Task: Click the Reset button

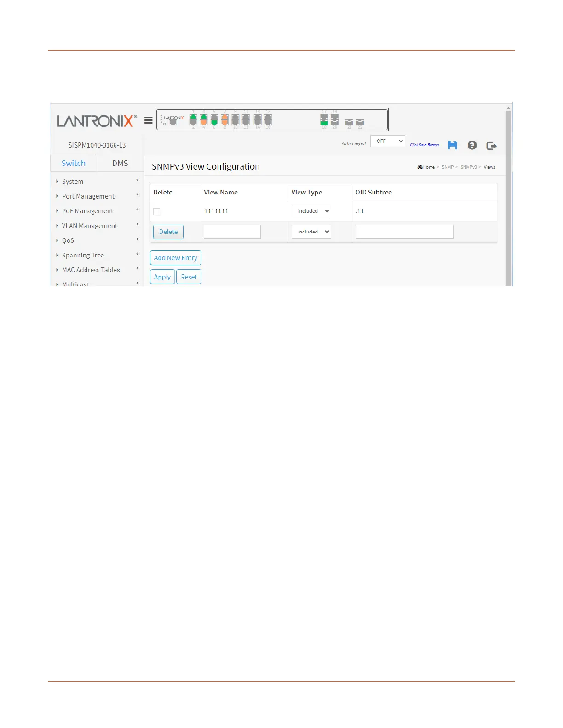Action: [x=189, y=277]
